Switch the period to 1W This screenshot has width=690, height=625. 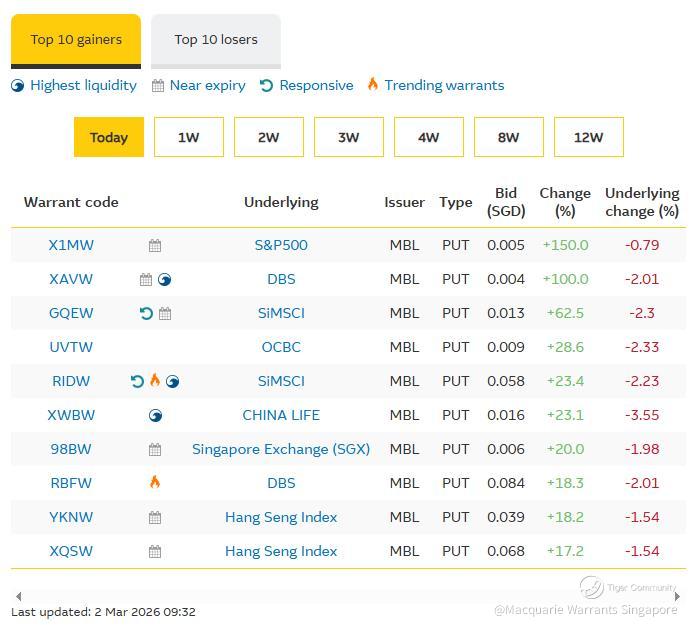click(x=189, y=137)
